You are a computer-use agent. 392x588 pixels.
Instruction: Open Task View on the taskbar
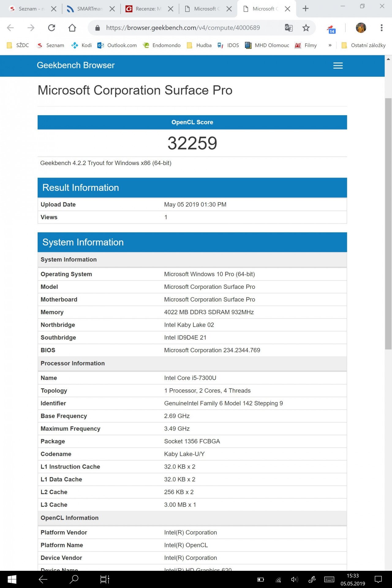click(105, 579)
